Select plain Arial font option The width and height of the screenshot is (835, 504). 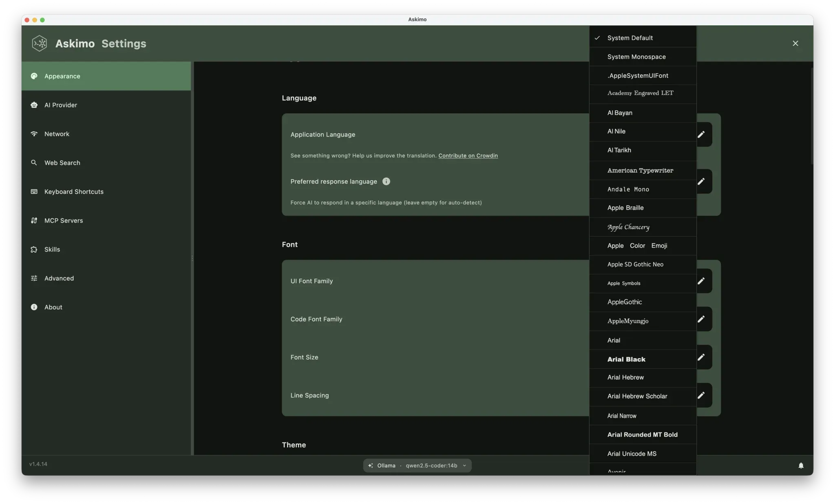tap(643, 341)
